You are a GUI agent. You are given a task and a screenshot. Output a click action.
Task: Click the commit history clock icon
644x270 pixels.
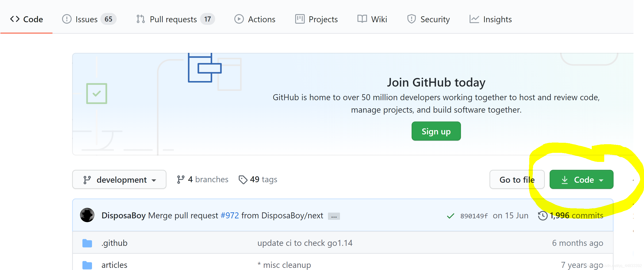(543, 216)
